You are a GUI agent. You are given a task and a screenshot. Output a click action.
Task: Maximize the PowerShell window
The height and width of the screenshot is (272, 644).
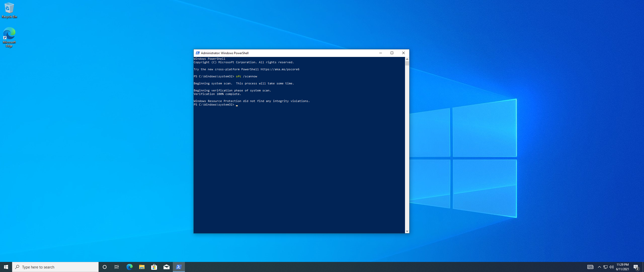[x=392, y=53]
